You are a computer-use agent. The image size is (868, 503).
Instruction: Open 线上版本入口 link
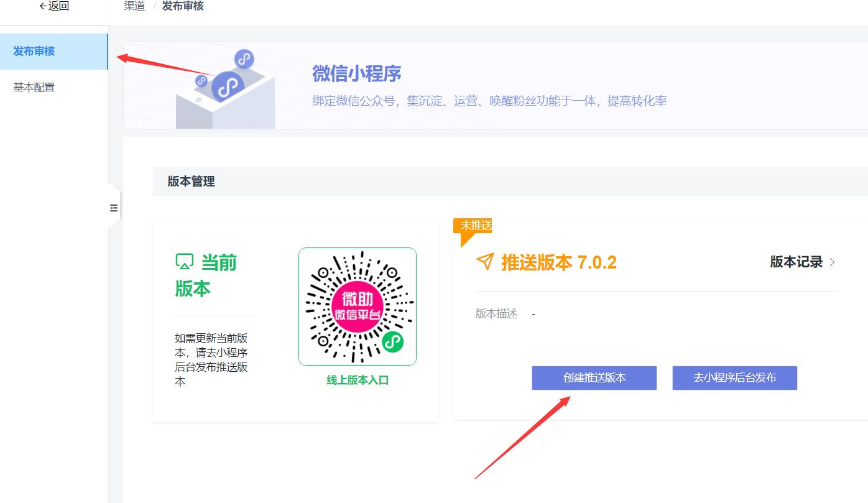pyautogui.click(x=358, y=380)
